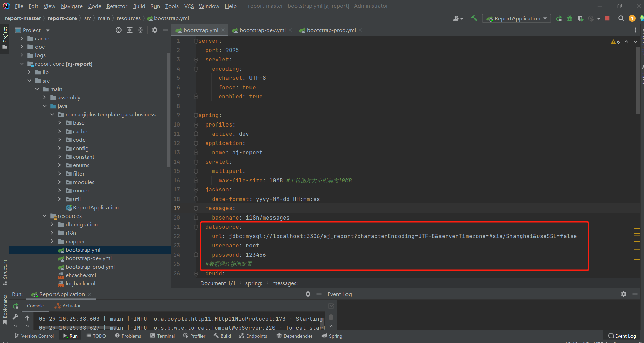This screenshot has height=343, width=644.
Task: Collapse the resources folder in tree
Action: tap(45, 216)
